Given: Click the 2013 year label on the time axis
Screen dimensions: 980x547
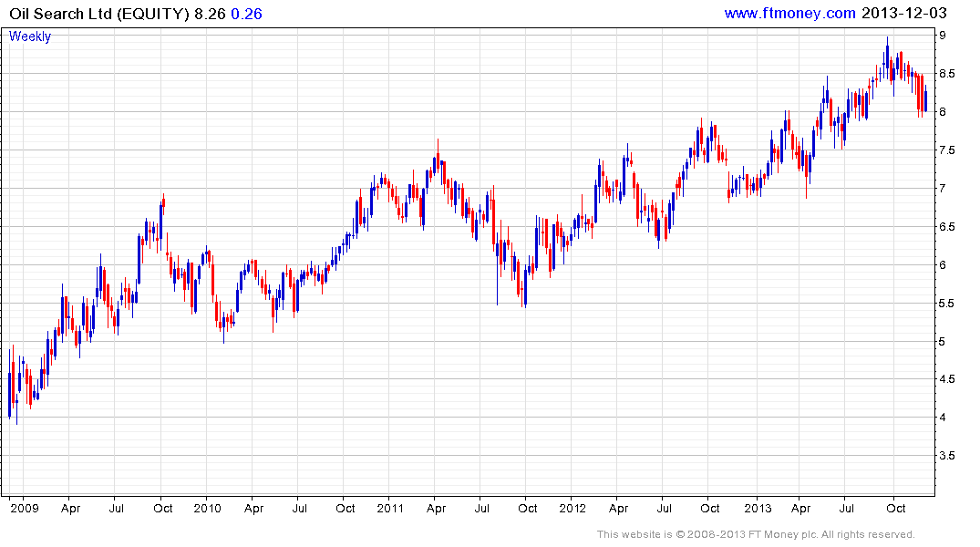Looking at the screenshot, I should pyautogui.click(x=758, y=508).
